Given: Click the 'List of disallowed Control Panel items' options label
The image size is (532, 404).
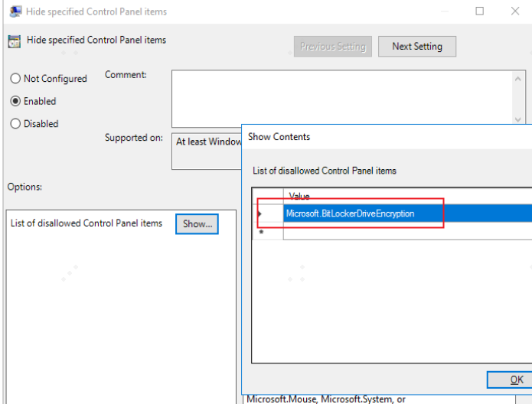Looking at the screenshot, I should [x=86, y=223].
